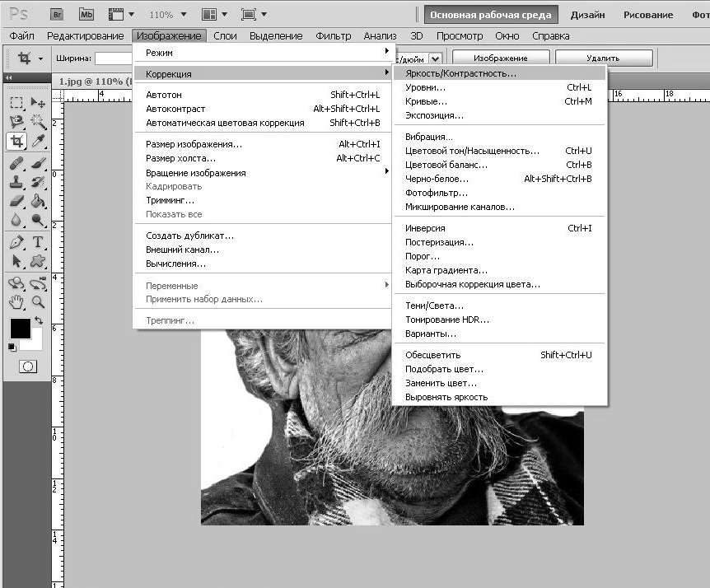
Task: Select the Dodge tool
Action: coord(38,220)
